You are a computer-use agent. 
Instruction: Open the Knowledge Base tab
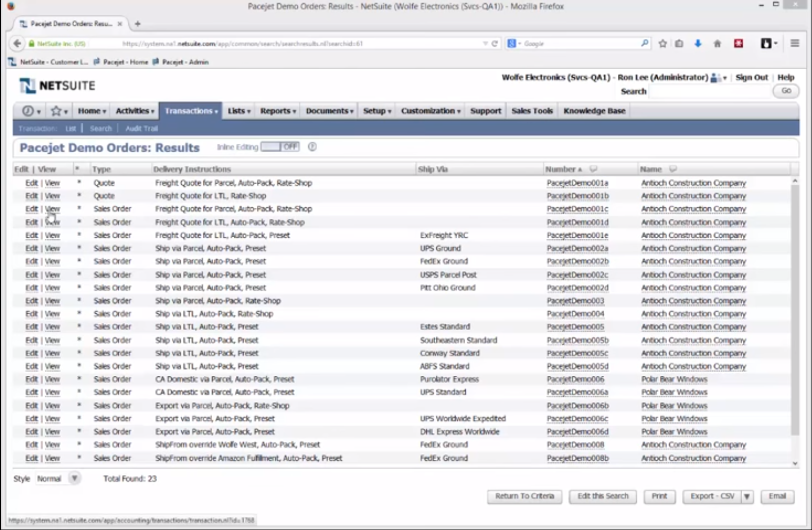tap(594, 111)
